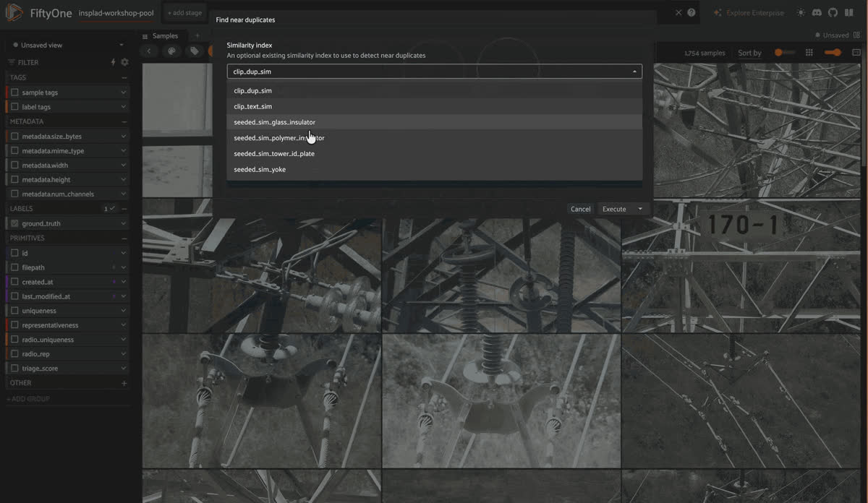Open sidebar settings gear icon
The width and height of the screenshot is (868, 503).
[x=124, y=62]
